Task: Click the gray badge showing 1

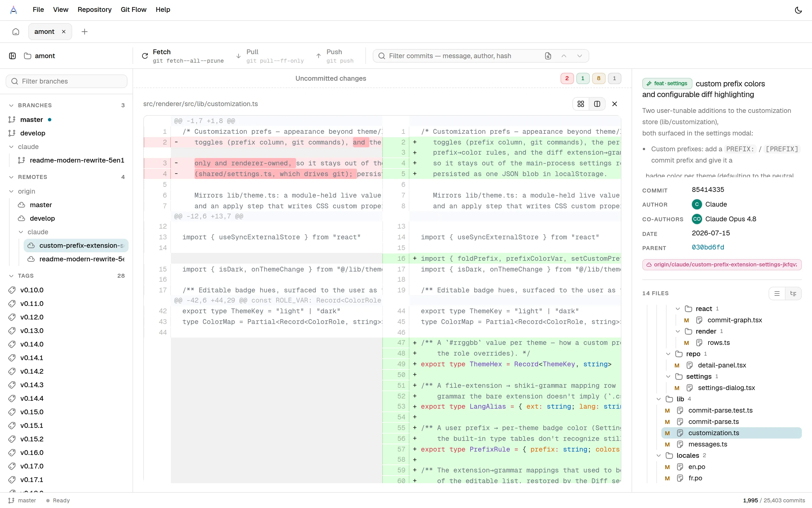Action: click(x=614, y=78)
